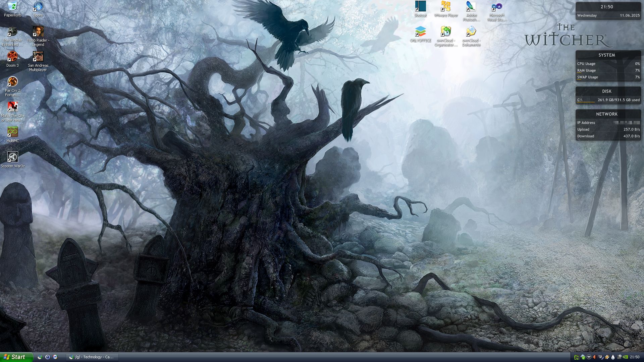
Task: Click the IP Address row
Action: click(608, 123)
